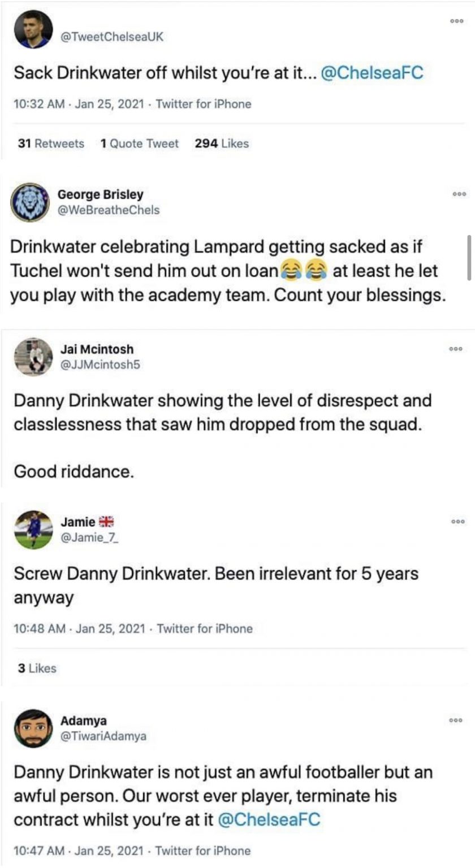
Task: Show more options for Adamya's tweet
Action: point(456,721)
